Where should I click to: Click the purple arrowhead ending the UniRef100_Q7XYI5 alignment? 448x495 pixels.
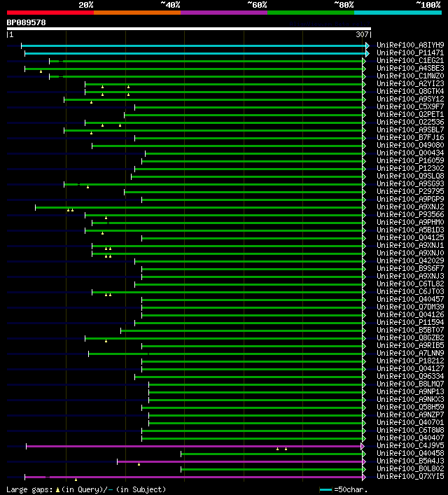tap(364, 477)
